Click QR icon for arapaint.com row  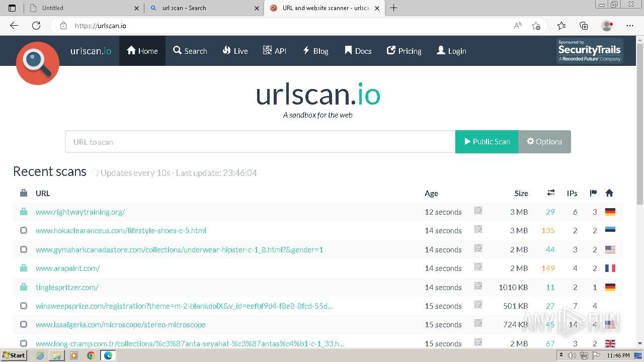478,267
